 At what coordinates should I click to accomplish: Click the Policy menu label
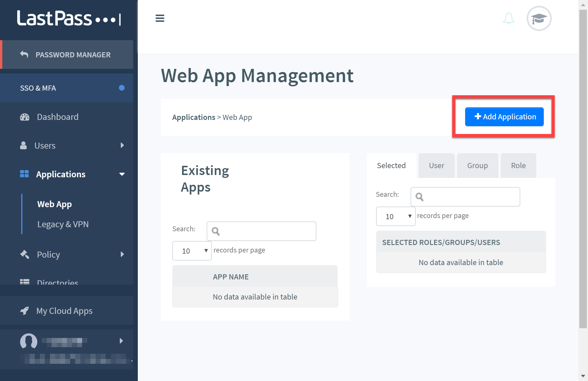tap(48, 254)
